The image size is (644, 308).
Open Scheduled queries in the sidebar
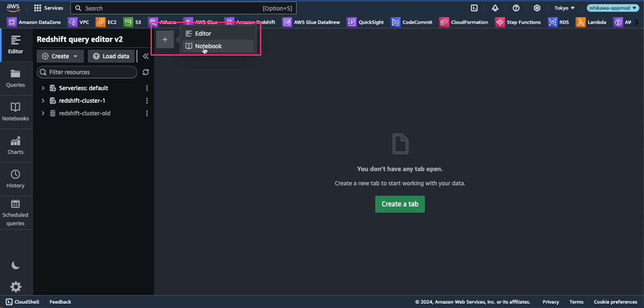click(15, 213)
